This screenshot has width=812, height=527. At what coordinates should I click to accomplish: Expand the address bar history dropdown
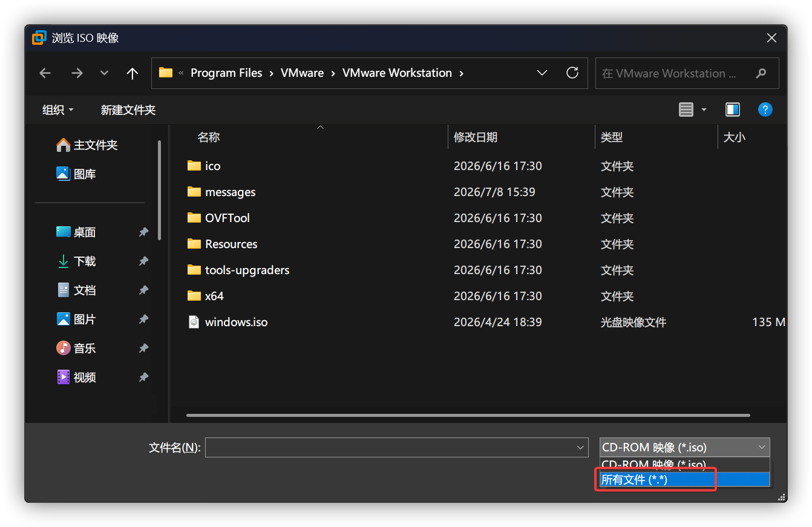pos(542,73)
